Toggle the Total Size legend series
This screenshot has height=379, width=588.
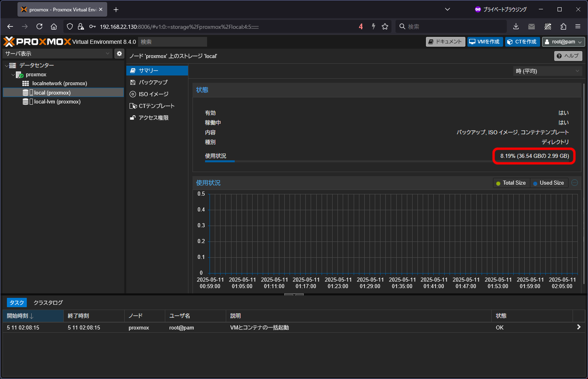click(511, 183)
